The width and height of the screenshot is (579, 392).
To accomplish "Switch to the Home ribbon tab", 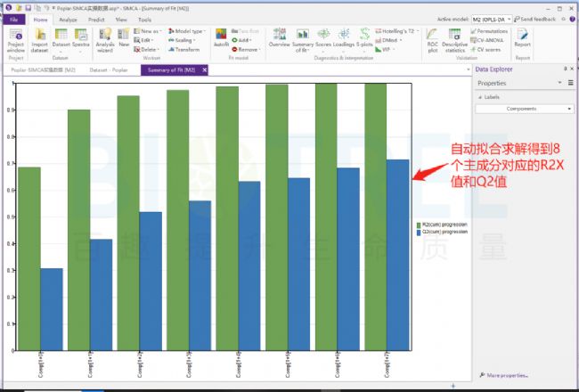I will coord(40,20).
